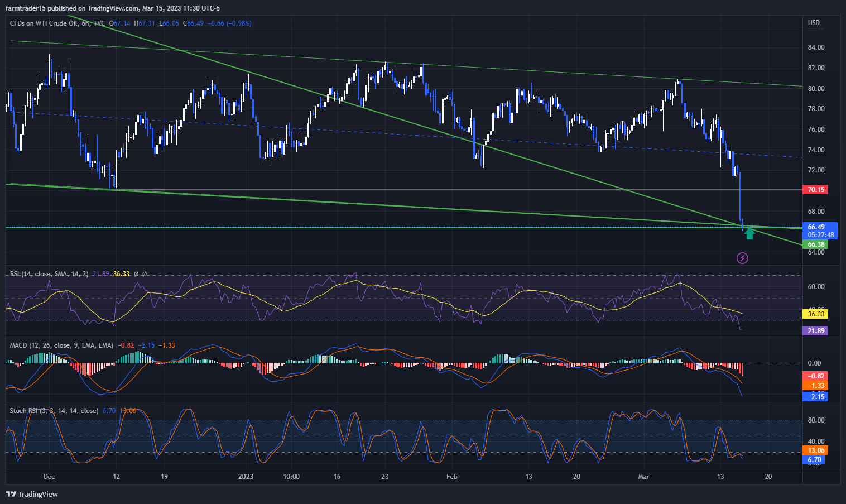The width and height of the screenshot is (846, 504).
Task: Click the low value L66.05 in legend
Action: click(x=169, y=23)
